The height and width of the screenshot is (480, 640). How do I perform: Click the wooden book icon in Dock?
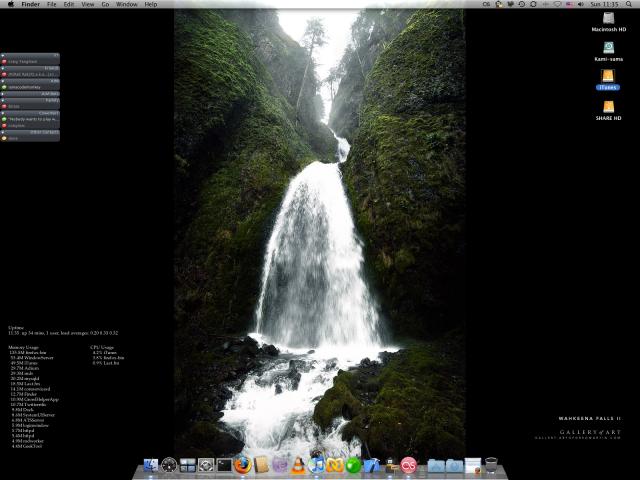coord(261,465)
